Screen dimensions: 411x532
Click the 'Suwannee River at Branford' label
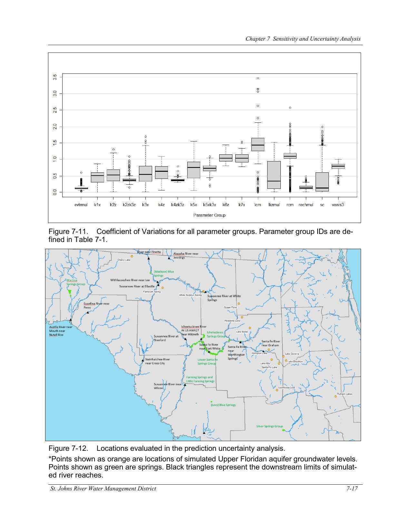(166, 338)
